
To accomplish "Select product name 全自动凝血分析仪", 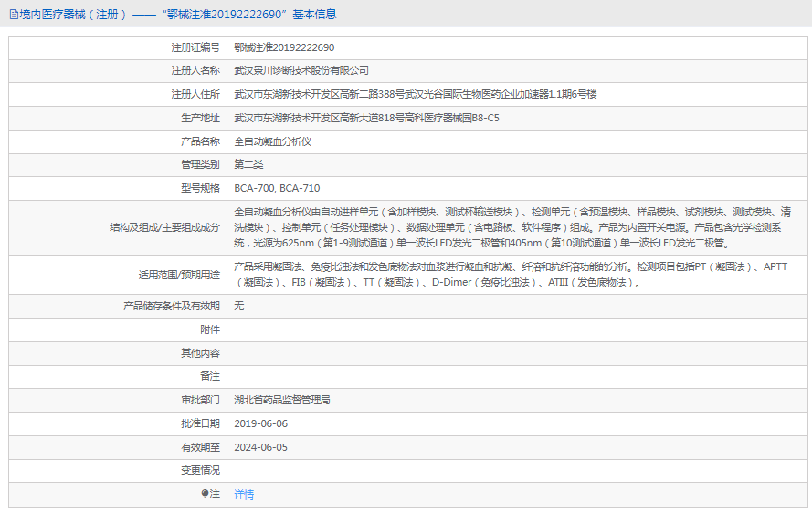I will pyautogui.click(x=273, y=141).
